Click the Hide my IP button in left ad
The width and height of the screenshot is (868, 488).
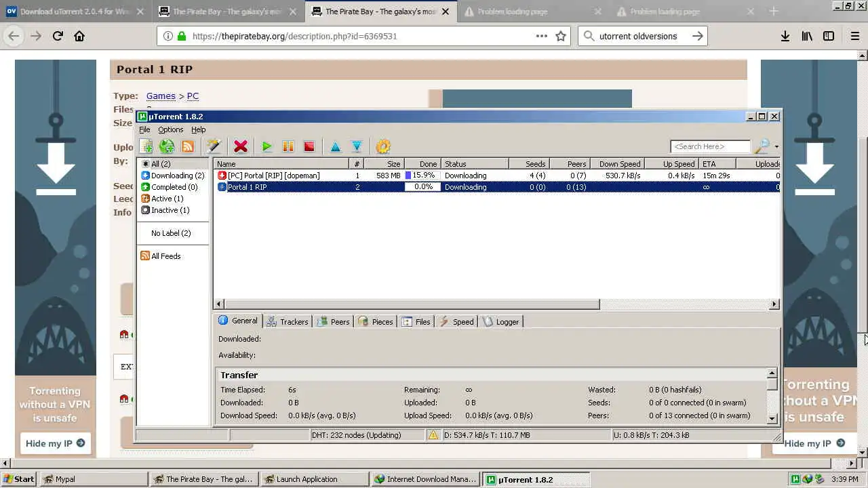pyautogui.click(x=55, y=443)
